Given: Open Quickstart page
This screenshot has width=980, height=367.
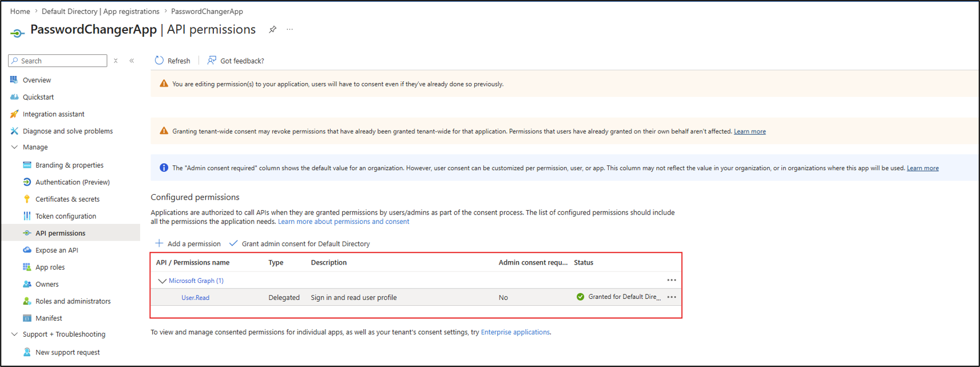Looking at the screenshot, I should (38, 97).
